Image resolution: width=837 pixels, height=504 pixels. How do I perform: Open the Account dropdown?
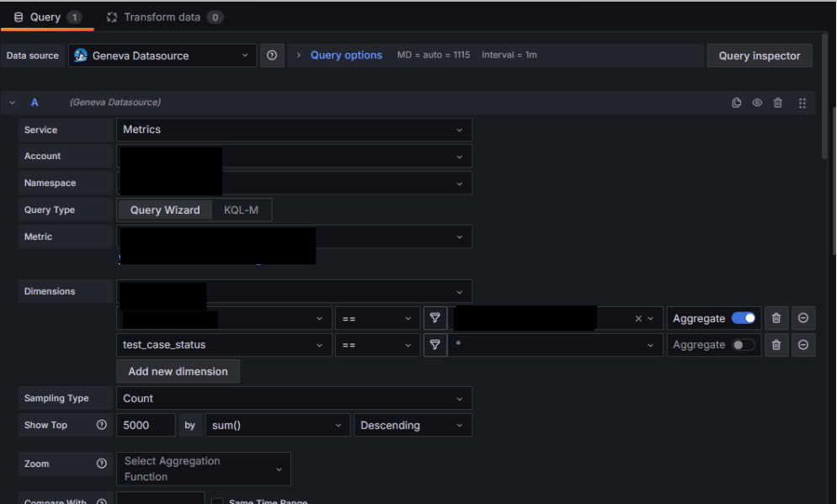(294, 157)
